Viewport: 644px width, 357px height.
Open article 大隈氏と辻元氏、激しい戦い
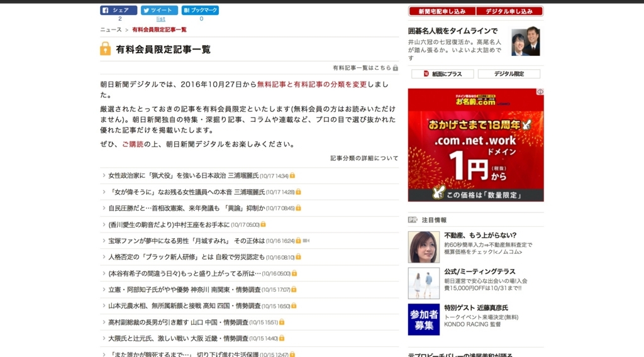click(178, 339)
